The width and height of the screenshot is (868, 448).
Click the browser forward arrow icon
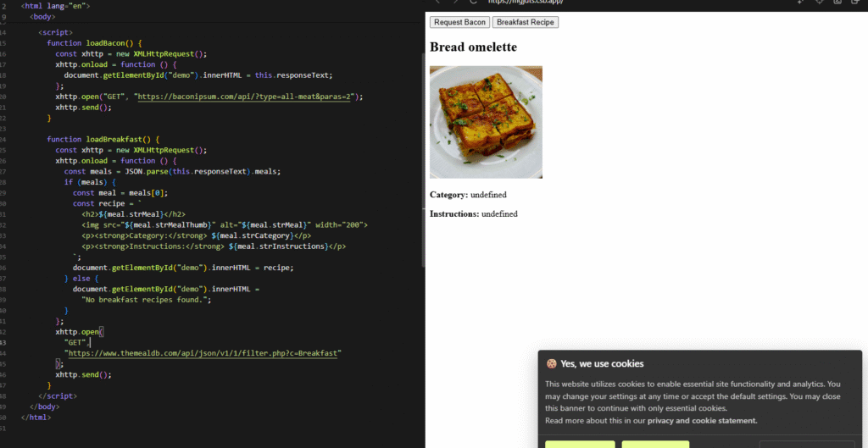pyautogui.click(x=454, y=2)
